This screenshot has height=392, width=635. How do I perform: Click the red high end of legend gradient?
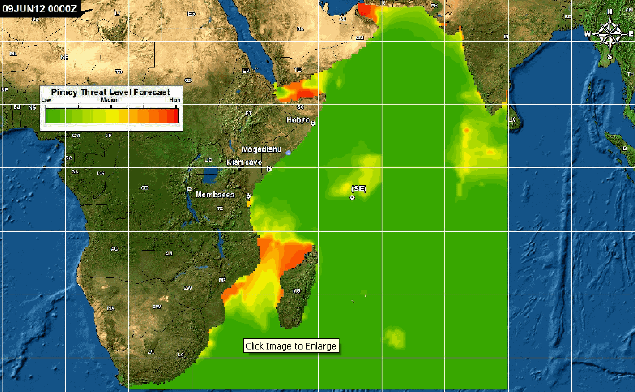173,115
